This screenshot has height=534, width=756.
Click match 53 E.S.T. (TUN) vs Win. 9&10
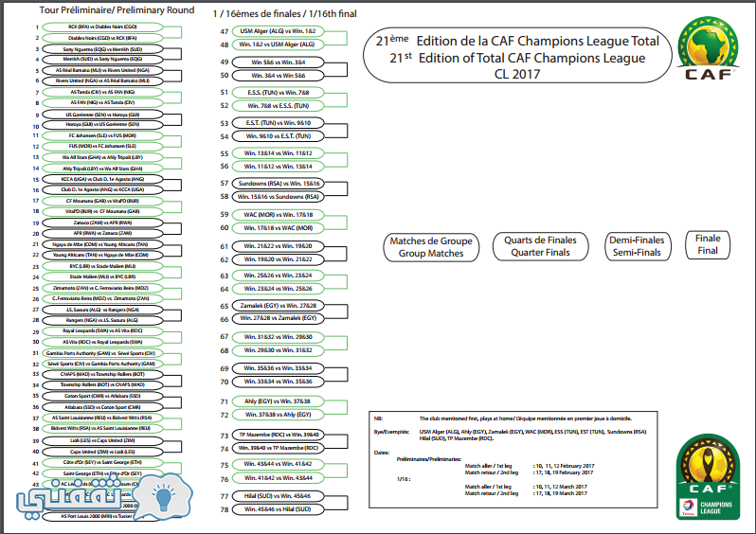click(x=278, y=123)
